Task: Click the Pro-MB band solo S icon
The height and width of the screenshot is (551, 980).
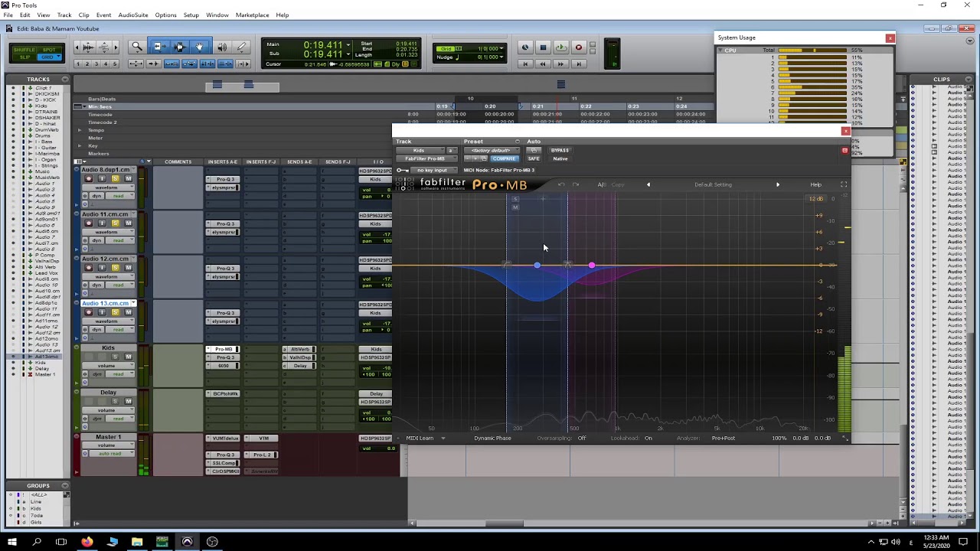Action: point(515,200)
